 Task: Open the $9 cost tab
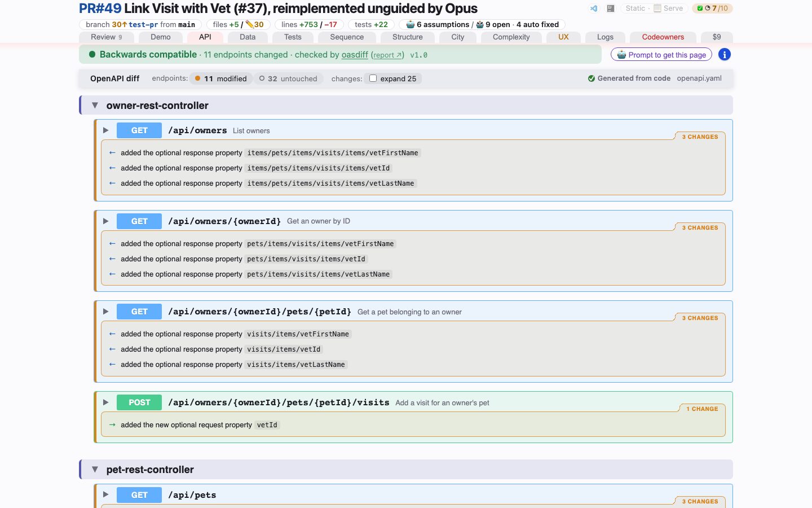[717, 37]
